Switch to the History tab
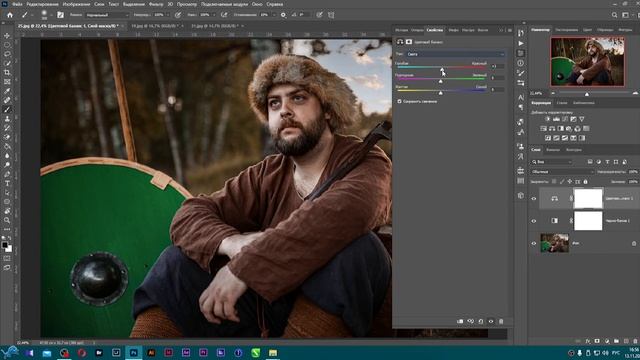 coord(401,30)
